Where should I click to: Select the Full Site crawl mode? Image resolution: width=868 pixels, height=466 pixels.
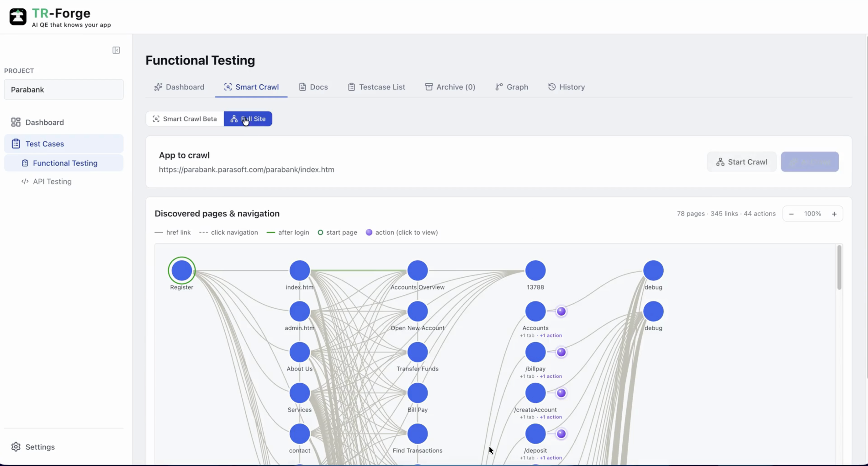point(248,119)
